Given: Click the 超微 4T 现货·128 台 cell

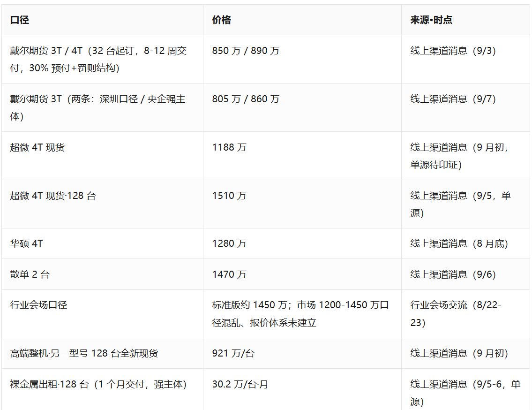Looking at the screenshot, I should [53, 196].
